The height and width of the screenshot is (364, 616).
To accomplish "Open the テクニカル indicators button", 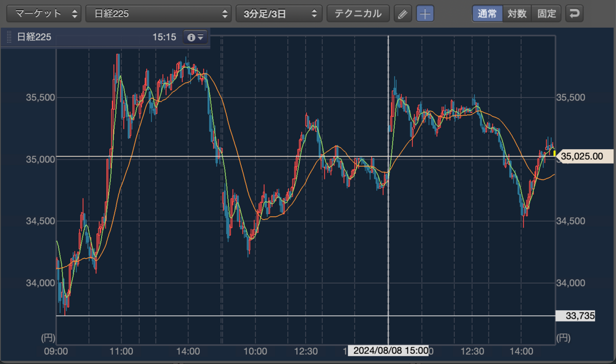I will pyautogui.click(x=358, y=14).
